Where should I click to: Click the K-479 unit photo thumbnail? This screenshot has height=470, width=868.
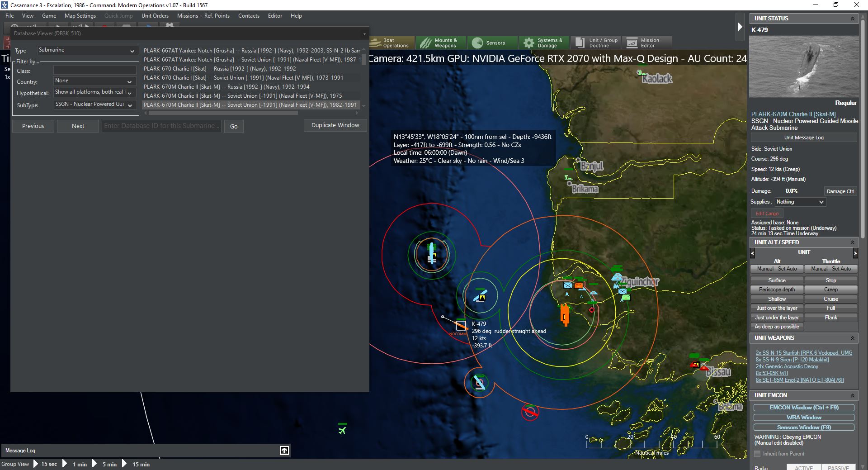point(804,67)
